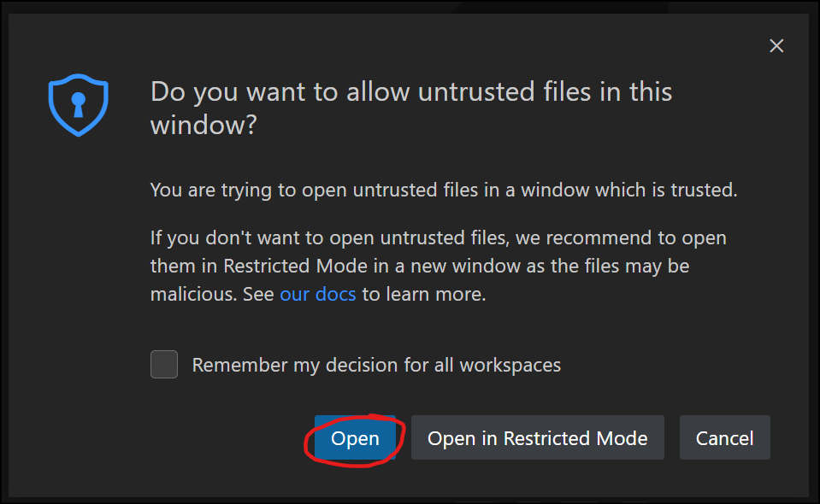Image resolution: width=820 pixels, height=504 pixels.
Task: Click the checkbox label text
Action: pos(376,365)
